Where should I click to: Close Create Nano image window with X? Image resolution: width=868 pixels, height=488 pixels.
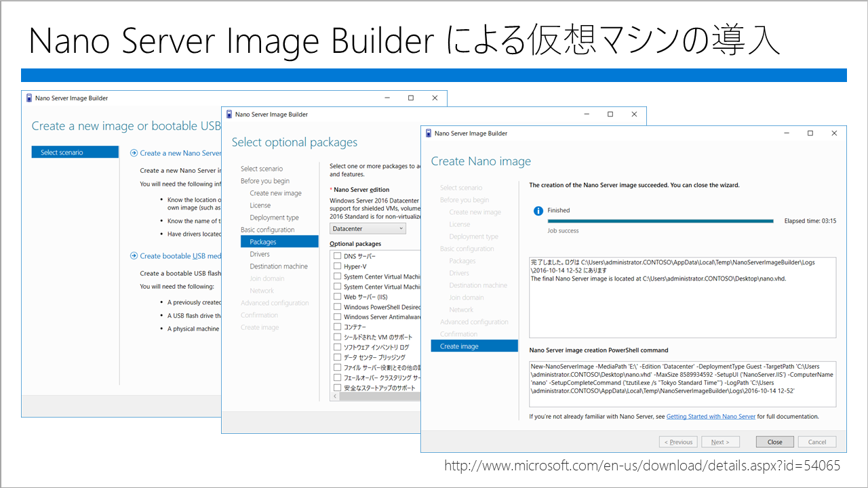(835, 134)
